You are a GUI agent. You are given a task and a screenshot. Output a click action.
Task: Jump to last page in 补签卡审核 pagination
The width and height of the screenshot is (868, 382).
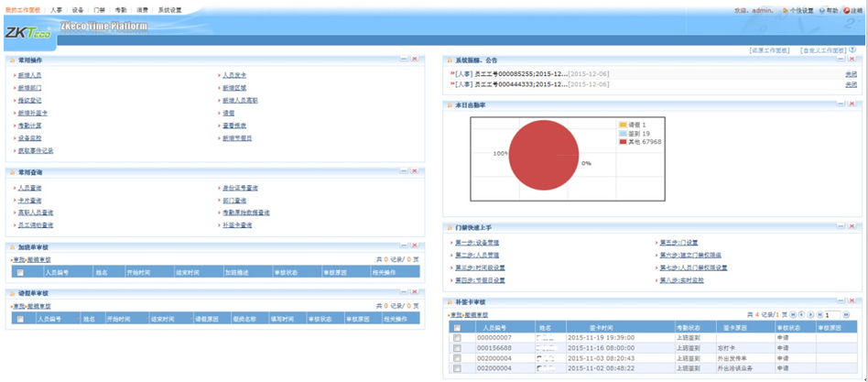pos(820,314)
